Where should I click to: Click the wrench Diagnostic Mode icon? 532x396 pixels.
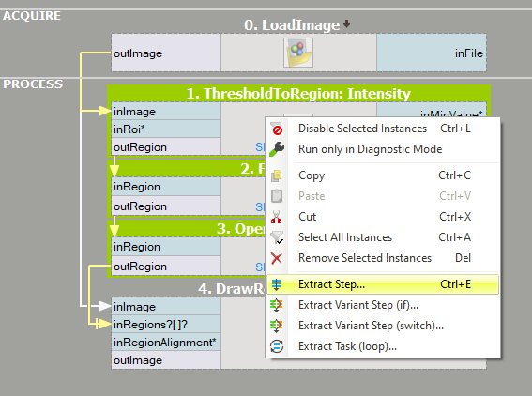[277, 149]
